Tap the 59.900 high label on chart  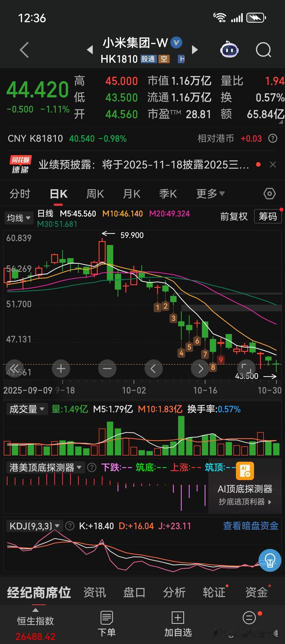coord(132,235)
